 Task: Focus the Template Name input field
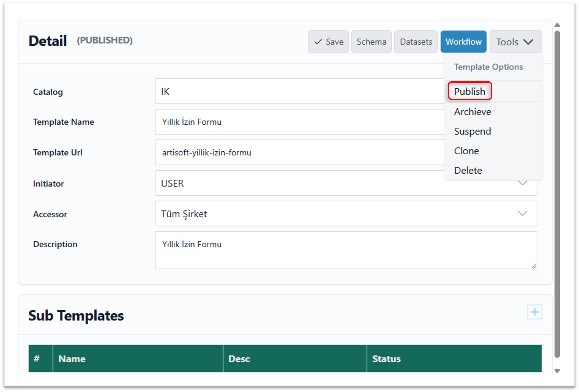299,122
